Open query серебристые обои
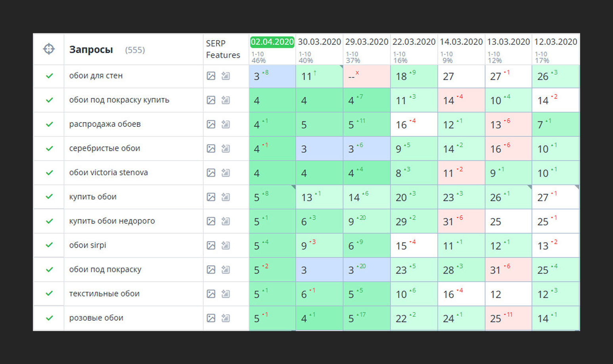613x364 pixels. 105,148
